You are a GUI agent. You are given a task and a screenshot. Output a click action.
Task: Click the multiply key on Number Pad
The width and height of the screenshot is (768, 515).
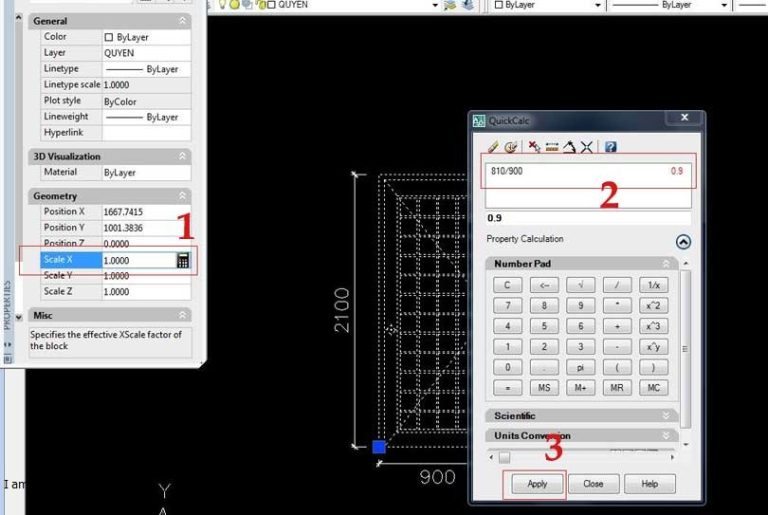(x=617, y=305)
